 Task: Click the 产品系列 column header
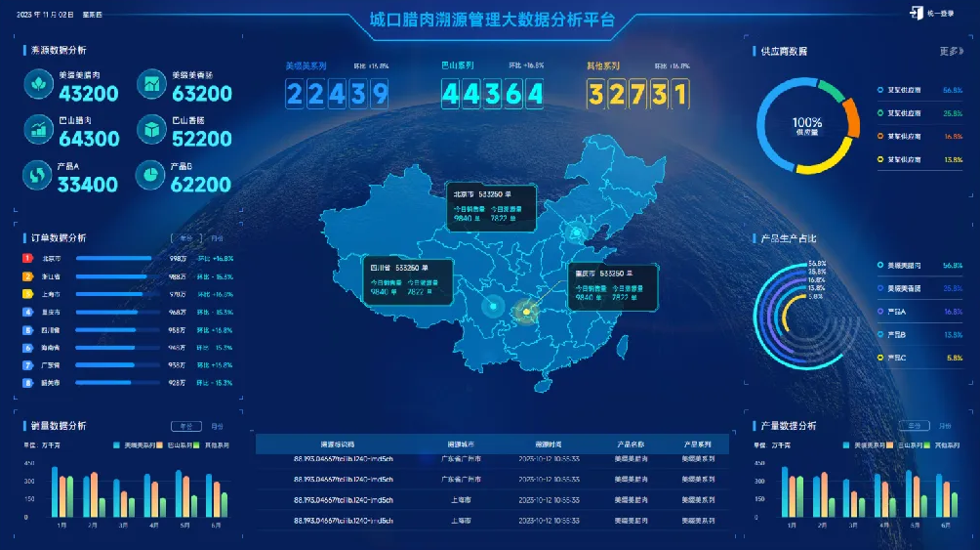(698, 444)
